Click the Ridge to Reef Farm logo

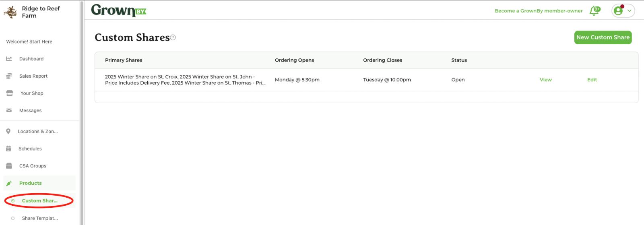pos(10,12)
